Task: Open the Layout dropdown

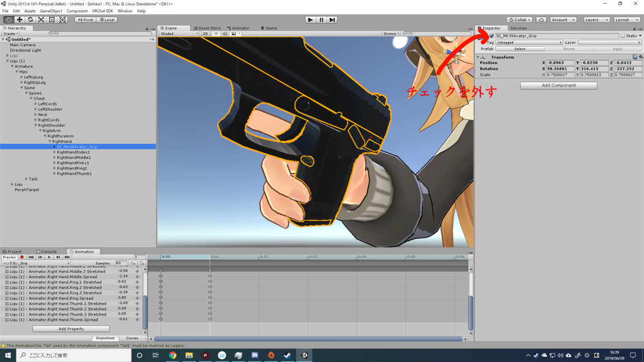Action: (627, 20)
